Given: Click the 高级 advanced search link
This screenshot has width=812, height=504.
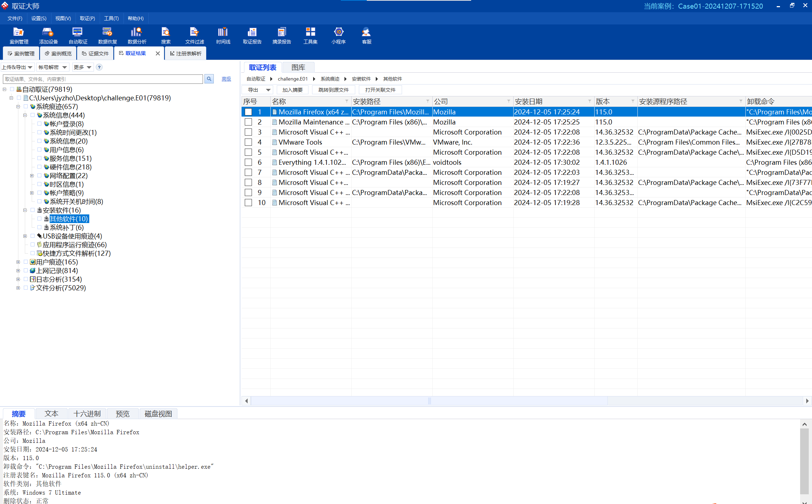Looking at the screenshot, I should click(x=226, y=79).
